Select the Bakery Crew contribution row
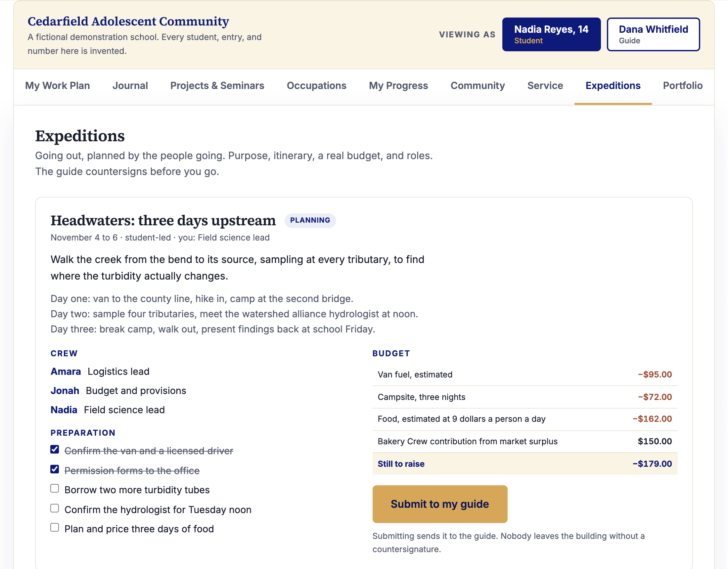Image resolution: width=728 pixels, height=569 pixels. (525, 441)
